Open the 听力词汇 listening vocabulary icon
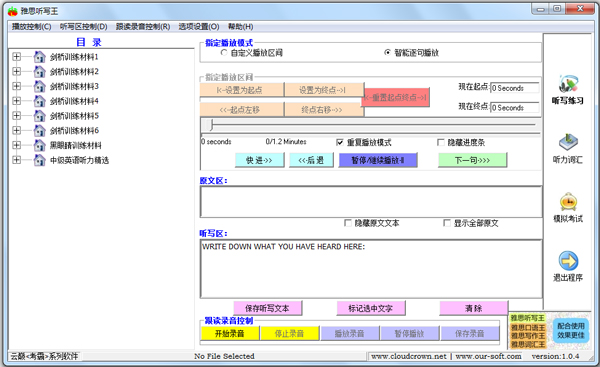The height and width of the screenshot is (367, 600). [568, 142]
